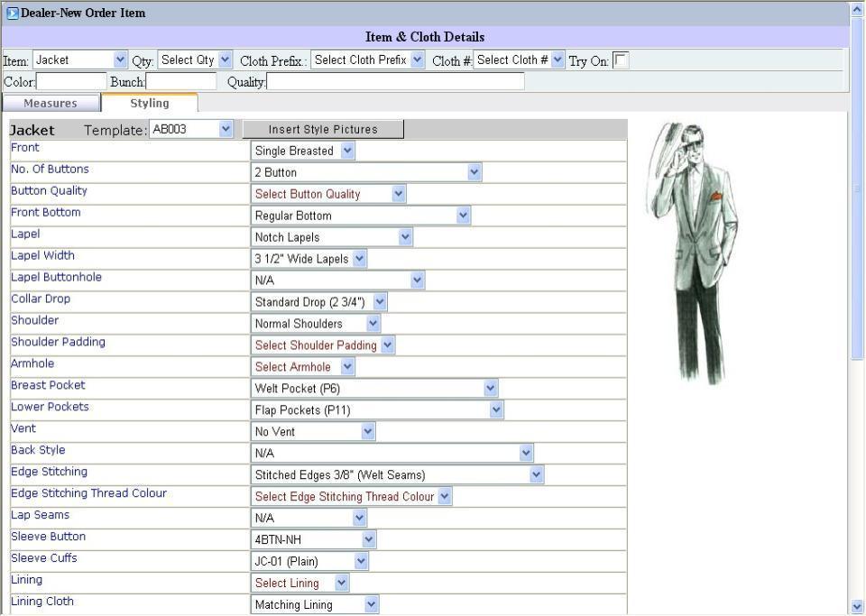866x616 pixels.
Task: Click the Breast Pocket label
Action: pyautogui.click(x=48, y=385)
